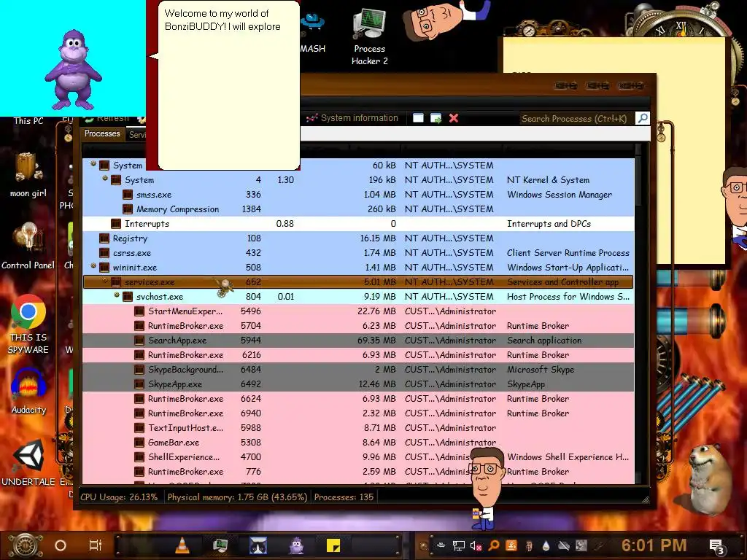Select RuntimeBroker.exe with PID 6940
747x560 pixels.
(x=357, y=413)
